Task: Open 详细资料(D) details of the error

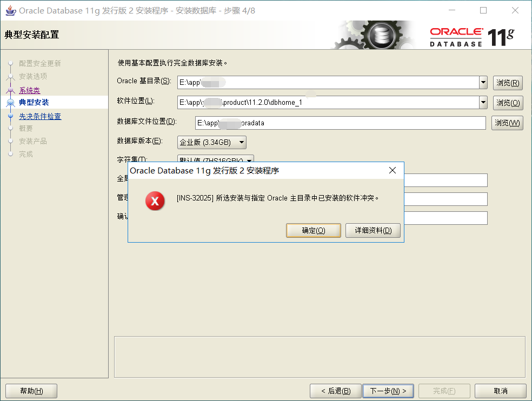Action: pos(373,230)
